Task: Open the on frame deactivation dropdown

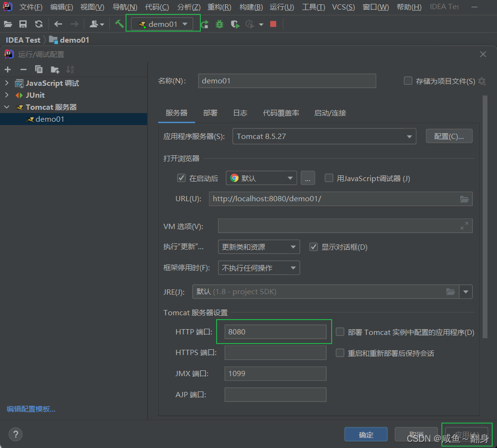Action: pyautogui.click(x=259, y=268)
